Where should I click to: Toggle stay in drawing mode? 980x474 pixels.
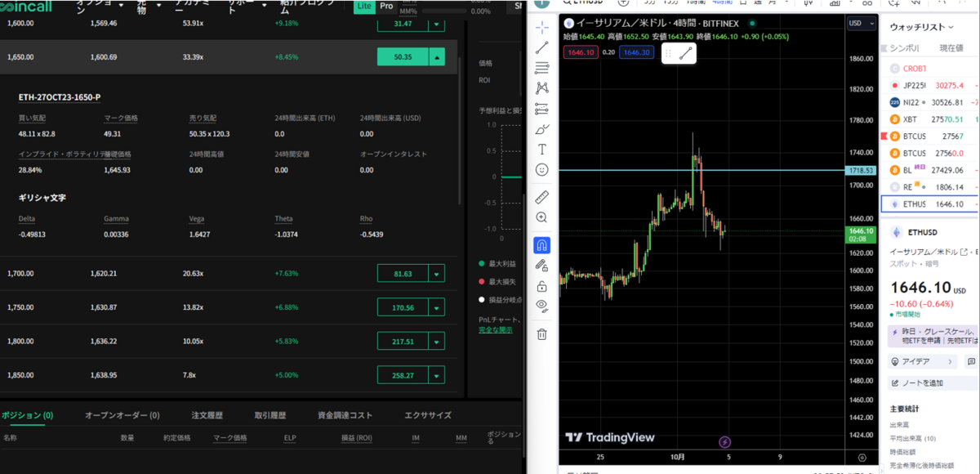click(x=542, y=266)
